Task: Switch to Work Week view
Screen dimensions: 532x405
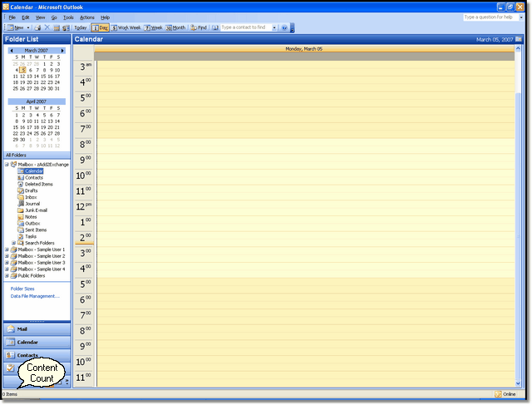Action: (126, 27)
